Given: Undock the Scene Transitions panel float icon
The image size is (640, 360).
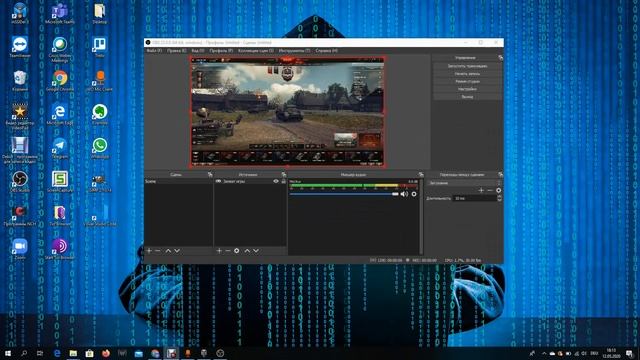Looking at the screenshot, I should point(500,175).
